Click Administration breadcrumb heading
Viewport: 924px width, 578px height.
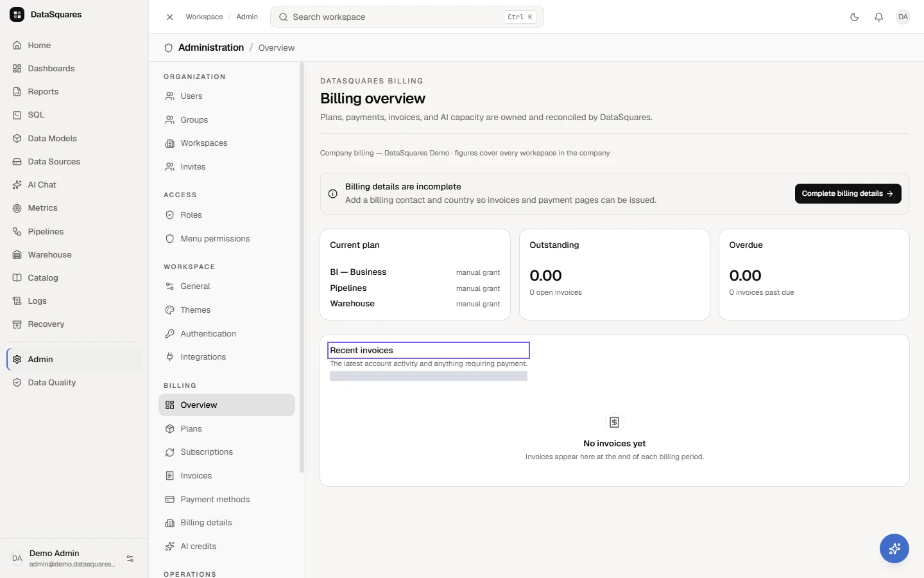click(211, 48)
